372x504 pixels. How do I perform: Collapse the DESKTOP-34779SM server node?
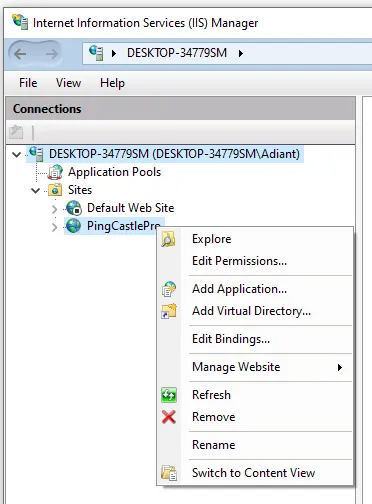16,154
